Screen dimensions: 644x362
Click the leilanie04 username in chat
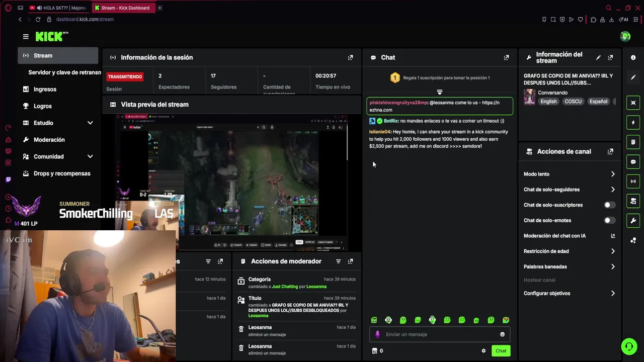click(380, 132)
